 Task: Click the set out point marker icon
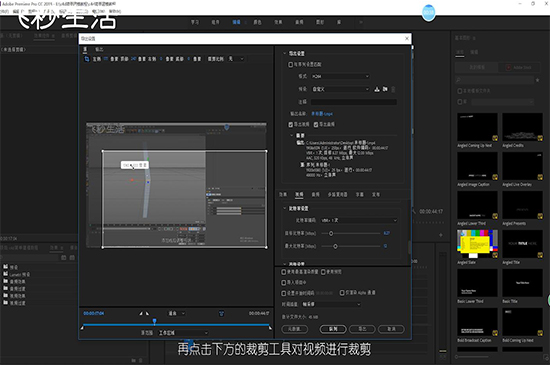tap(147, 313)
